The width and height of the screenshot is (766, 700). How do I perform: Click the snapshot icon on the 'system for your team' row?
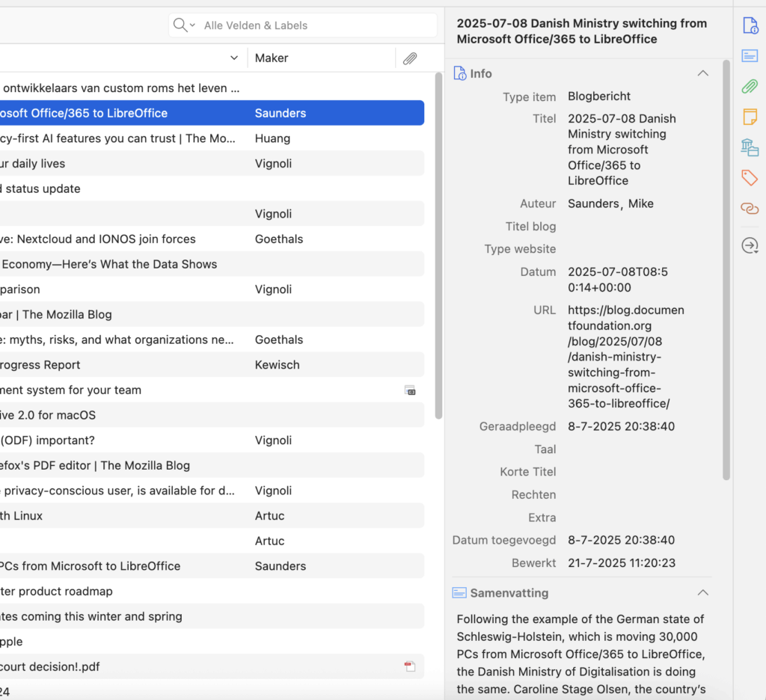coord(410,390)
